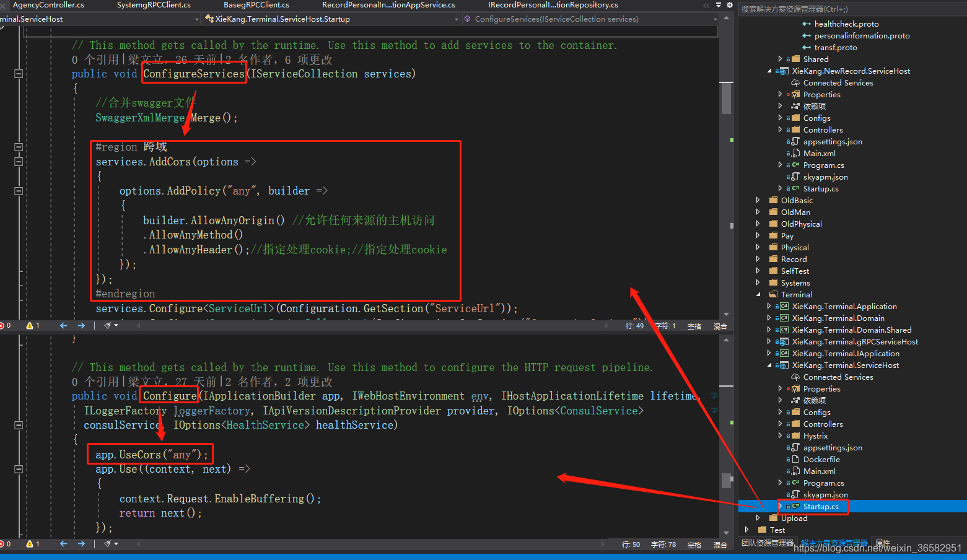Navigate backward using lower pane left arrow

(63, 544)
